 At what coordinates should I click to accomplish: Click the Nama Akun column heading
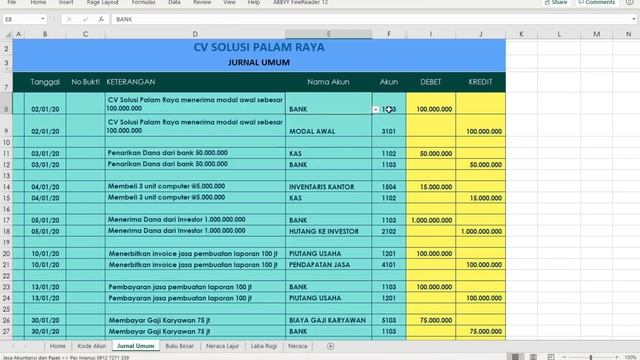point(329,82)
